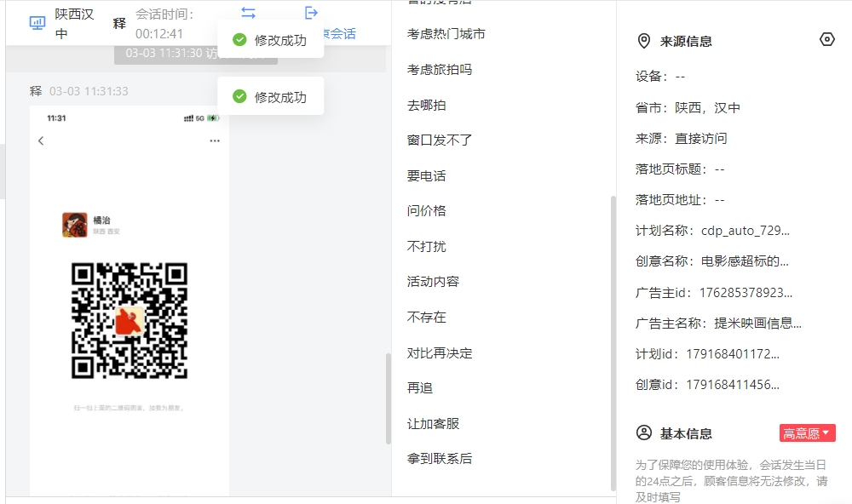This screenshot has width=852, height=504.
Task: Click the monitor device icon beside 陕西汉中
Action: coord(37,23)
